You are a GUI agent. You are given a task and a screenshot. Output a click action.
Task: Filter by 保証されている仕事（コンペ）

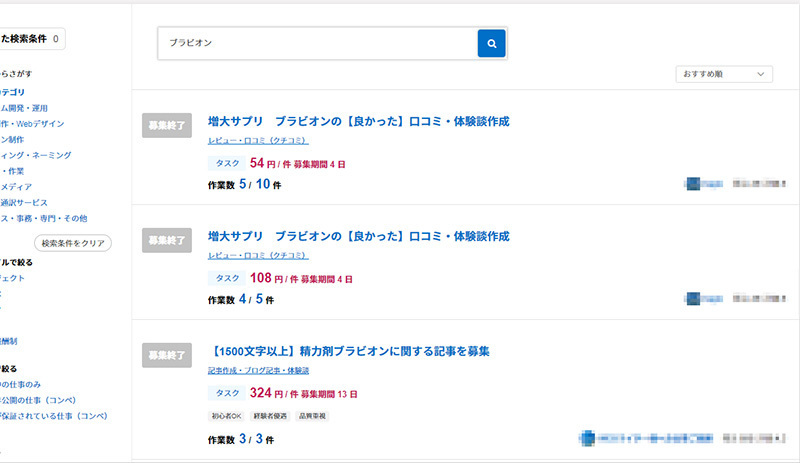point(54,416)
